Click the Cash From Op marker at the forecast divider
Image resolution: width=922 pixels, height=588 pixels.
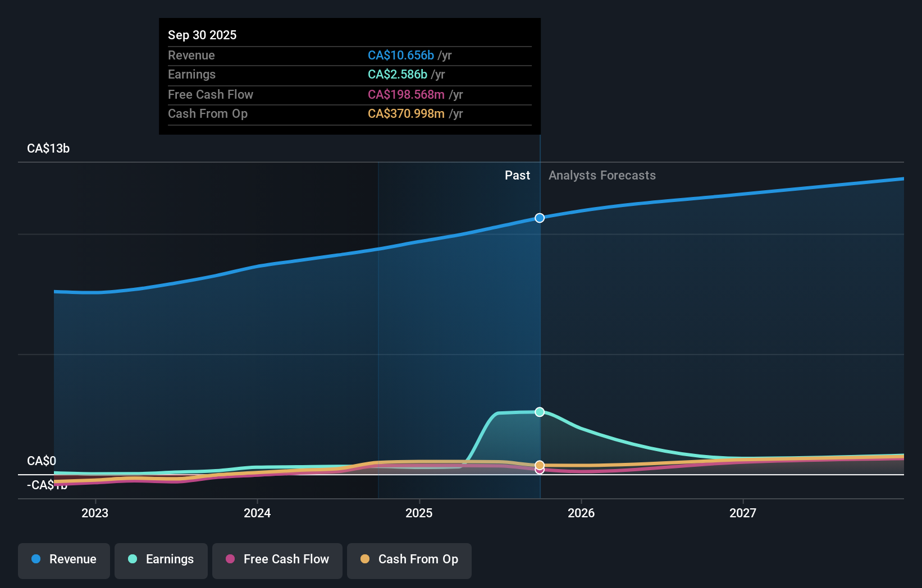tap(540, 465)
